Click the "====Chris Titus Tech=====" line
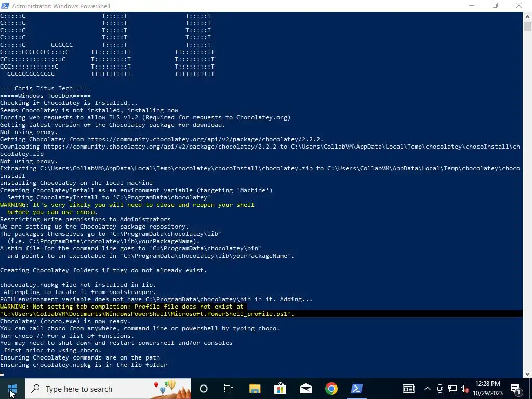The height and width of the screenshot is (399, 532). tap(46, 88)
